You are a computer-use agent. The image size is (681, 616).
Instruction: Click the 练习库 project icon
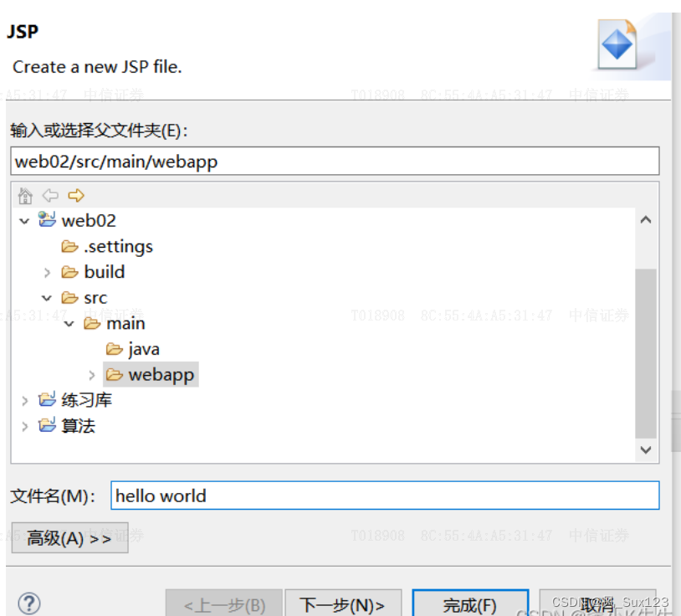coord(47,399)
